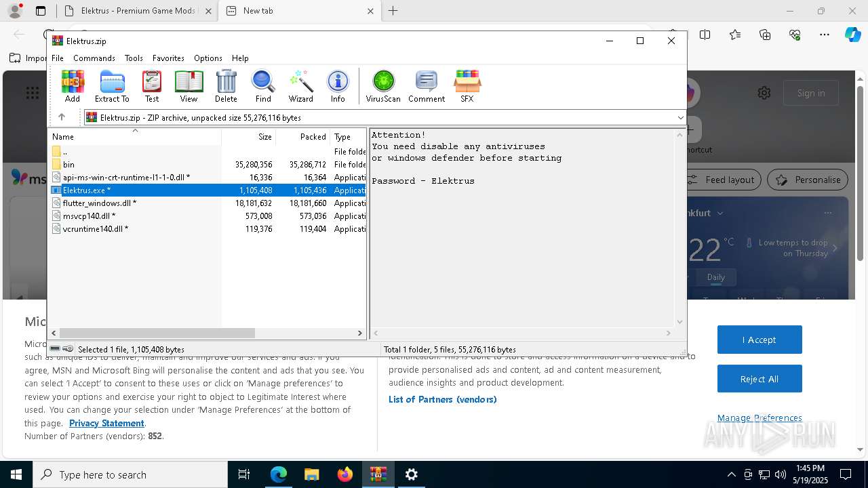The image size is (868, 488).
Task: Open page settings gear on New tab
Action: tap(764, 93)
